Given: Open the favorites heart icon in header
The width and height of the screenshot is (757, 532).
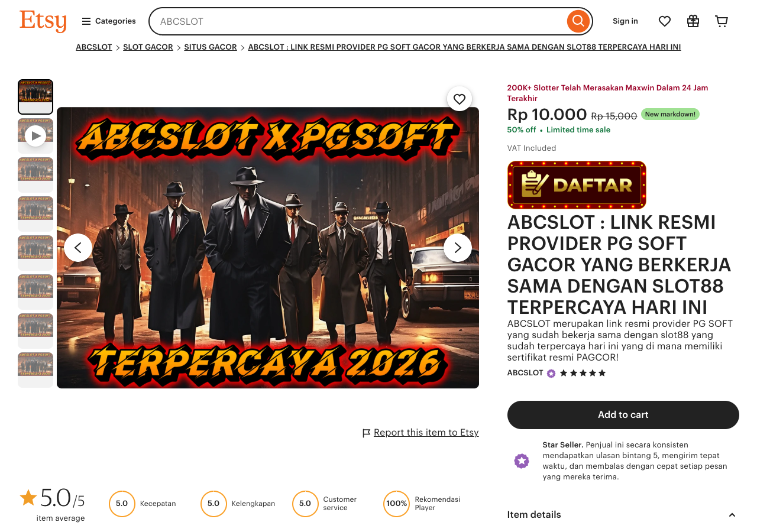Looking at the screenshot, I should (x=665, y=21).
